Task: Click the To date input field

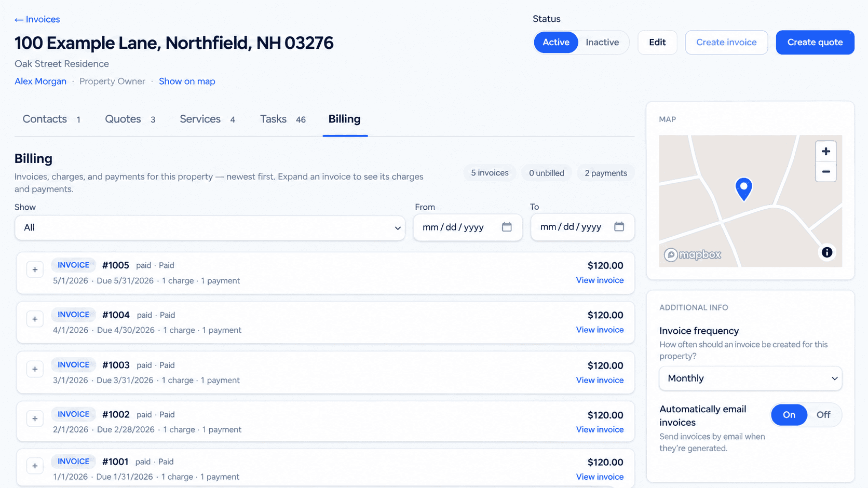Action: (582, 227)
